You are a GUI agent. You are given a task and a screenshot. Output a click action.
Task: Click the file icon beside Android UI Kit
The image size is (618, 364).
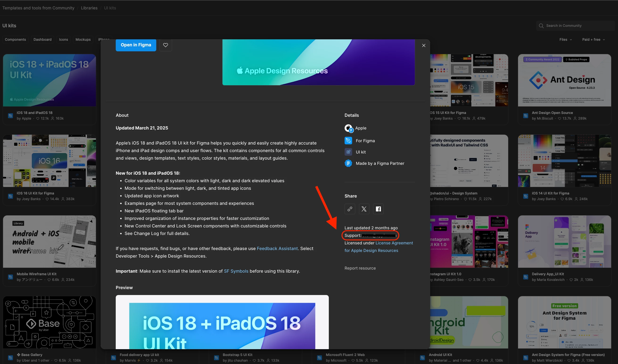(x=422, y=357)
